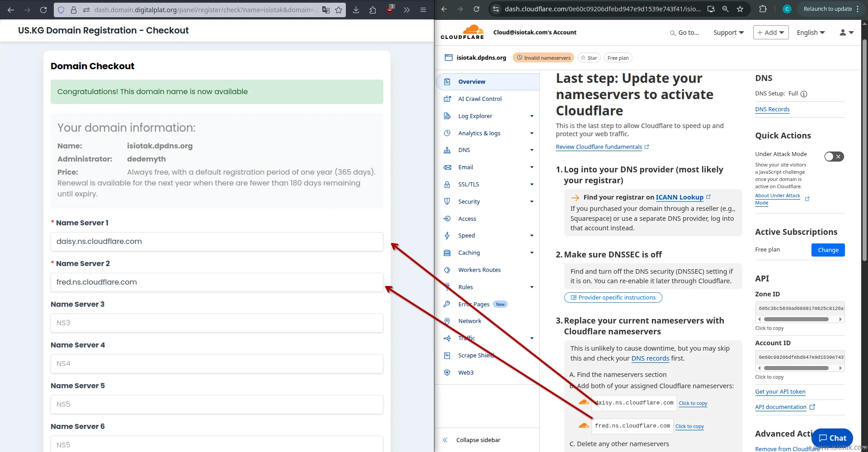Reload the Firefox page
Screen dimensions: 868x452
(43, 10)
